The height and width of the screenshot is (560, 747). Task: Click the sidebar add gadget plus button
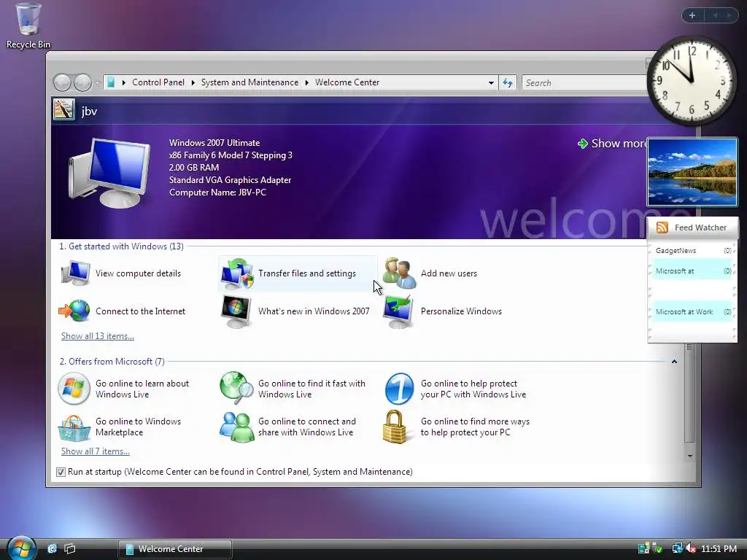pyautogui.click(x=692, y=15)
